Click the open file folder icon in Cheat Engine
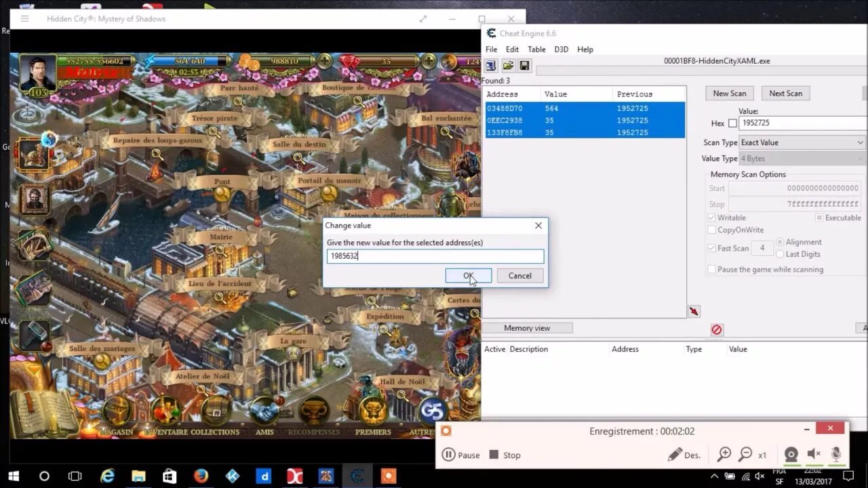 pyautogui.click(x=507, y=66)
